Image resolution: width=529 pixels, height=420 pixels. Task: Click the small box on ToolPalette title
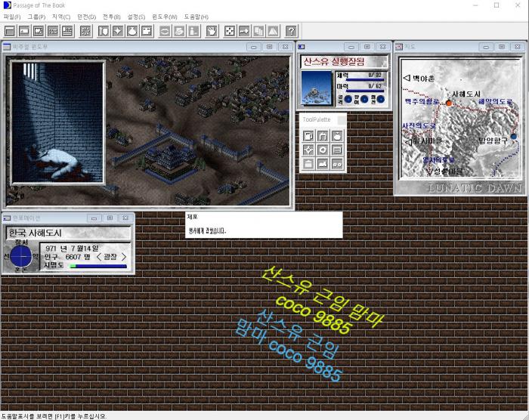pyautogui.click(x=342, y=120)
